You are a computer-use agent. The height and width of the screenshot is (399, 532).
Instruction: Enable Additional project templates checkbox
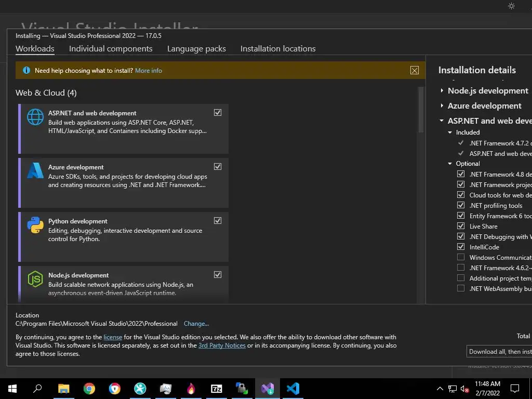461,278
